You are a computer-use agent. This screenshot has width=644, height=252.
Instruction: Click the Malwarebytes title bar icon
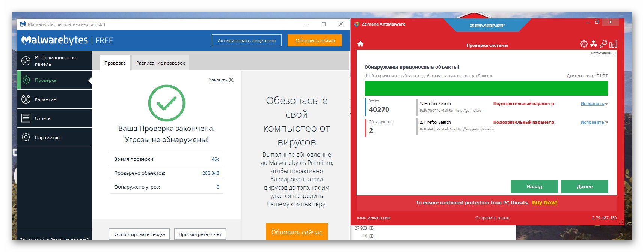pos(23,24)
